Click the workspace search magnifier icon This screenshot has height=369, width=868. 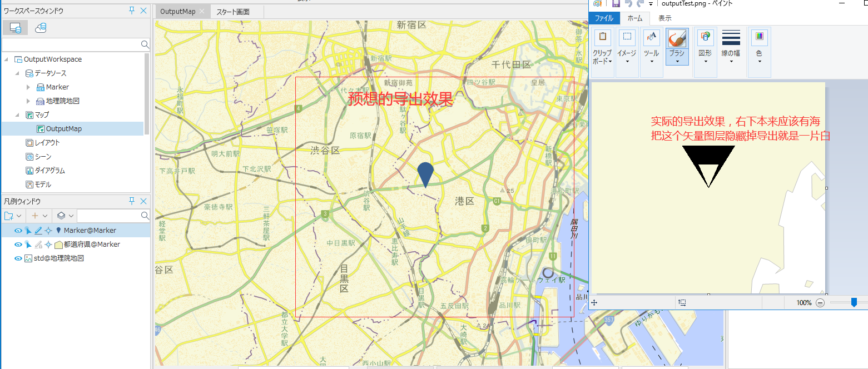[x=145, y=44]
